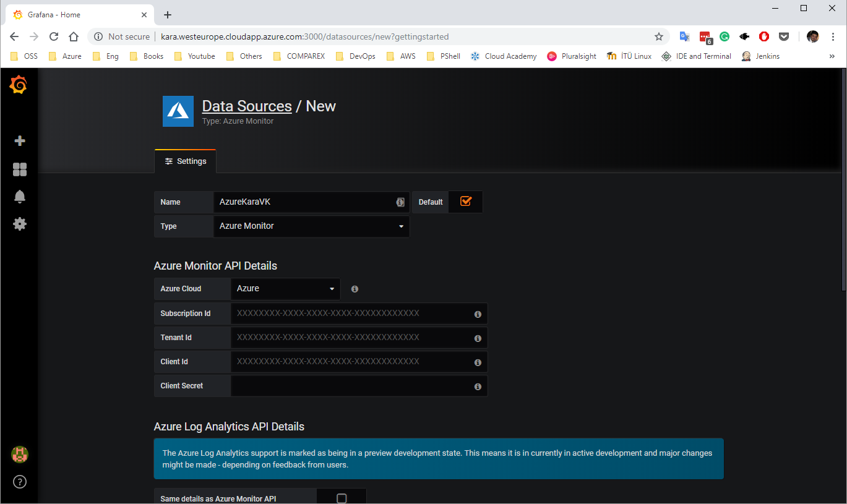Viewport: 847px width, 504px height.
Task: Open the Eng bookmark folder
Action: click(106, 56)
